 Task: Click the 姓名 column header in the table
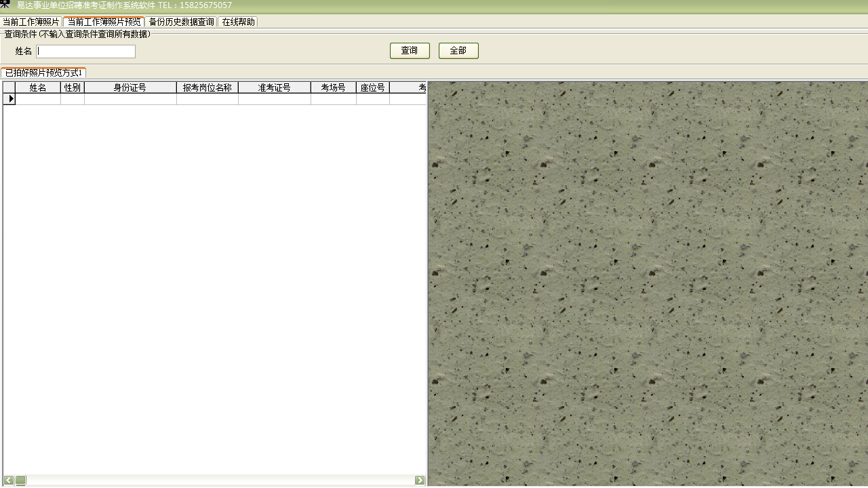38,87
